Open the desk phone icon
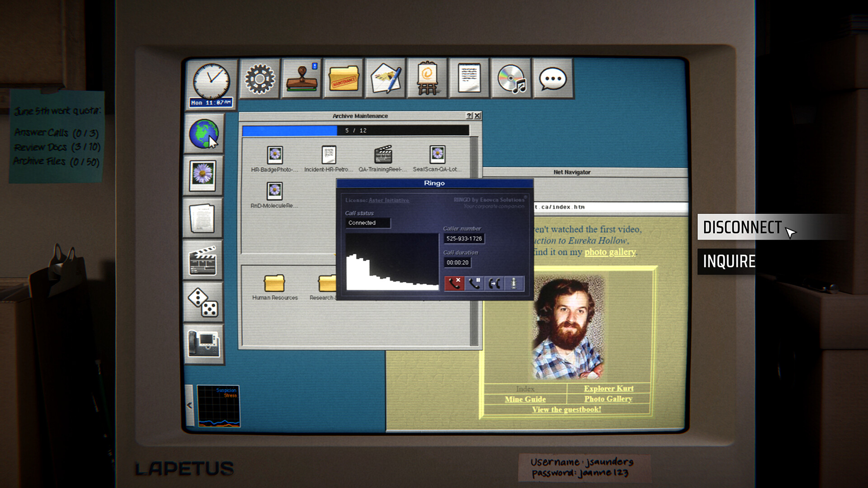This screenshot has width=868, height=488. click(x=203, y=344)
